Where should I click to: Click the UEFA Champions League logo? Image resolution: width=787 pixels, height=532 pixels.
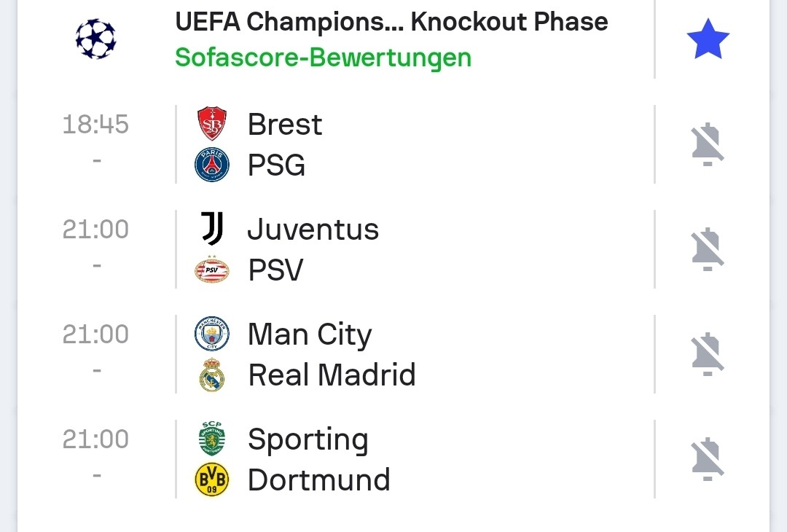click(x=95, y=39)
